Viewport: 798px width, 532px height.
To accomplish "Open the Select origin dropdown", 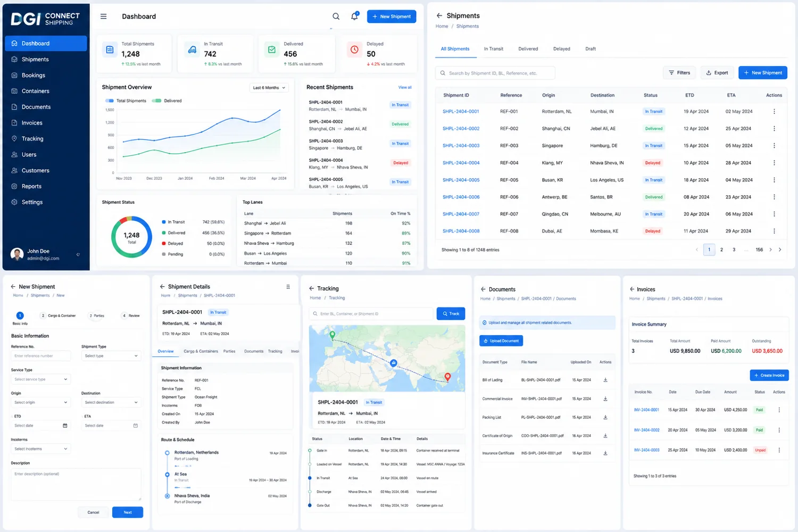I will [x=41, y=402].
